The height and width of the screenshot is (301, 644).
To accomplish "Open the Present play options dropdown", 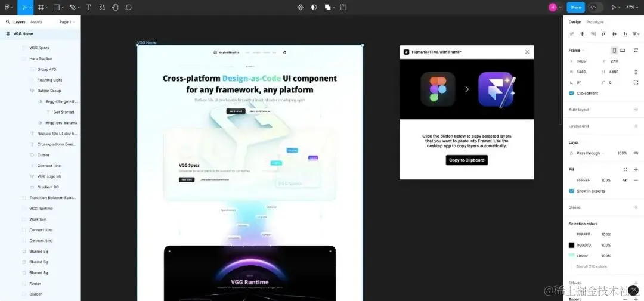I will click(620, 7).
